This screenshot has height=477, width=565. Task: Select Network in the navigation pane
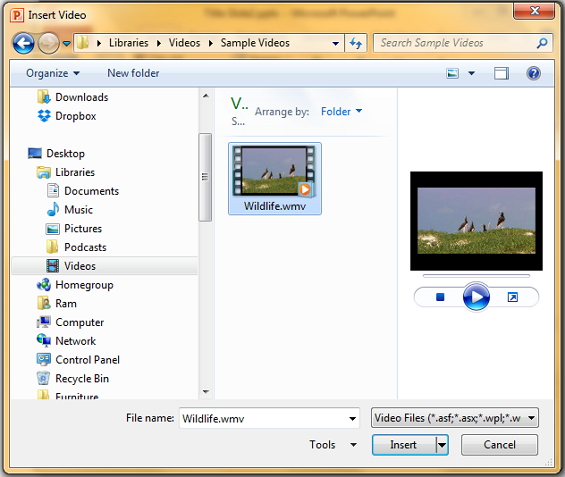point(76,341)
